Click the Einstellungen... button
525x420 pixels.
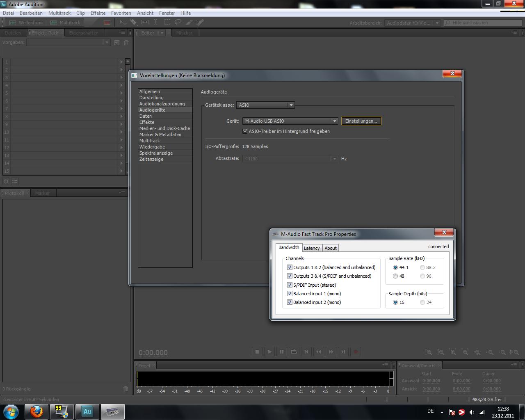point(361,121)
